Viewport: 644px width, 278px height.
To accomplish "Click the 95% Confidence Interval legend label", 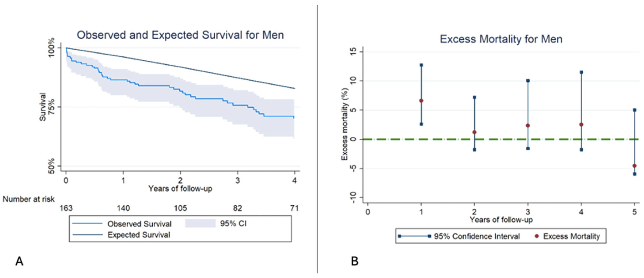I will pyautogui.click(x=477, y=236).
